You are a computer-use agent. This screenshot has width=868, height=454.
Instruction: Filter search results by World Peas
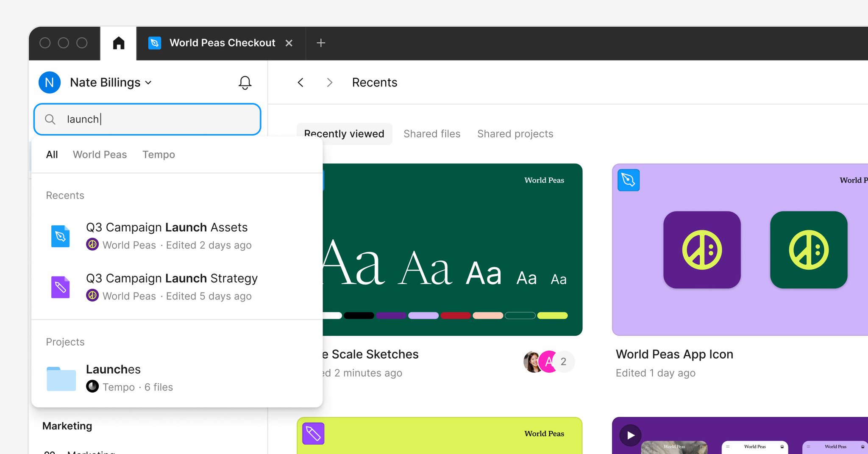[x=100, y=155]
